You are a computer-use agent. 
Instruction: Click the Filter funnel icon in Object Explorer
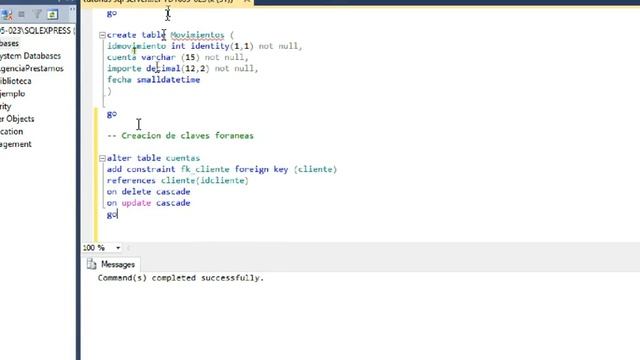point(38,15)
